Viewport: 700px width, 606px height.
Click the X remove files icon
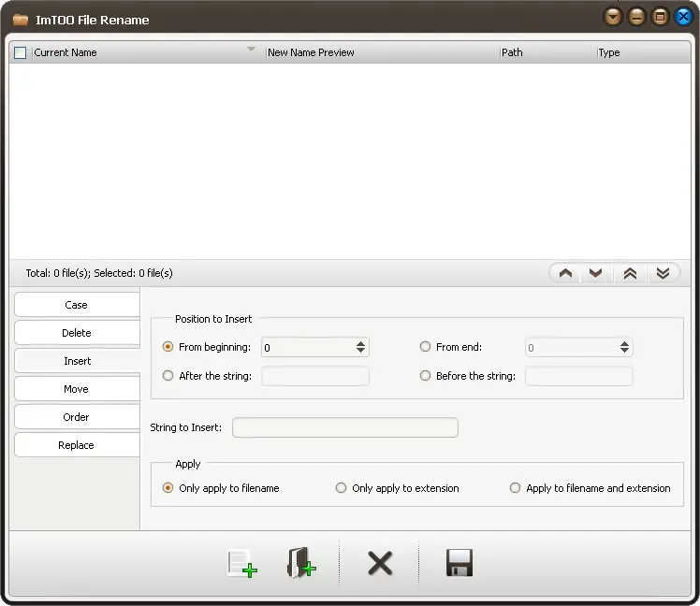(x=380, y=563)
